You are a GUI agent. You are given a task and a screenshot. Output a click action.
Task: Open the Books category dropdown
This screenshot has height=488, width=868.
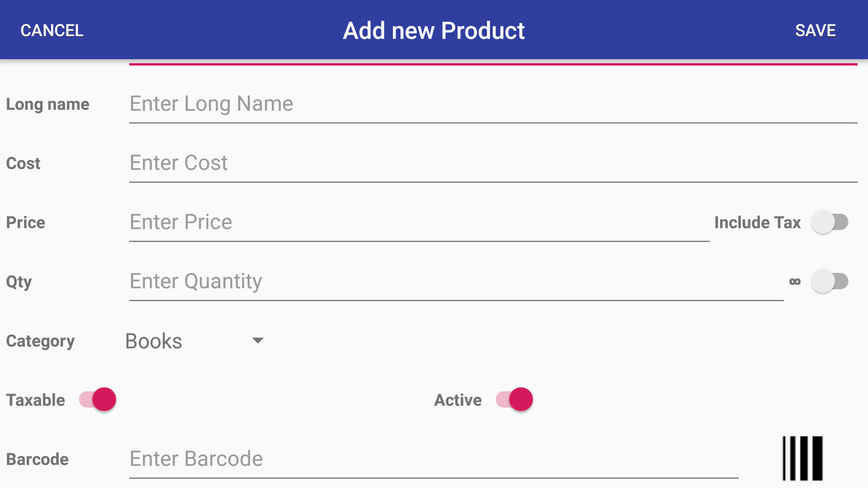(x=154, y=341)
